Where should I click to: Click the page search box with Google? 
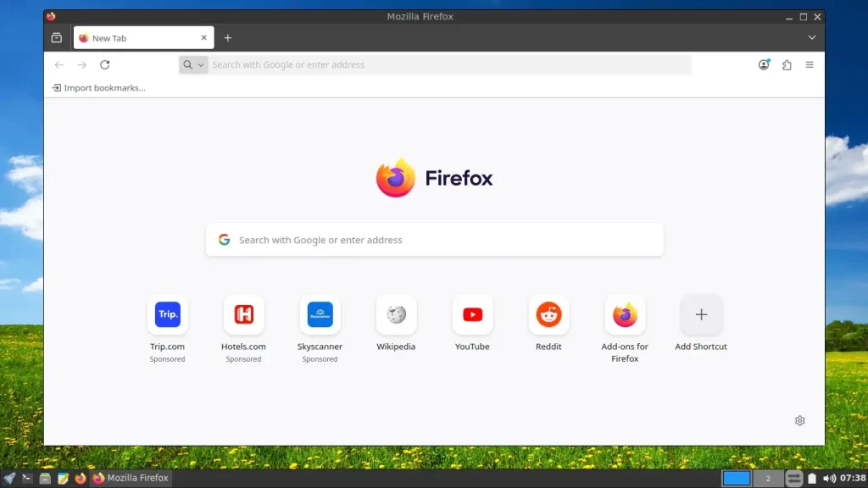point(435,240)
